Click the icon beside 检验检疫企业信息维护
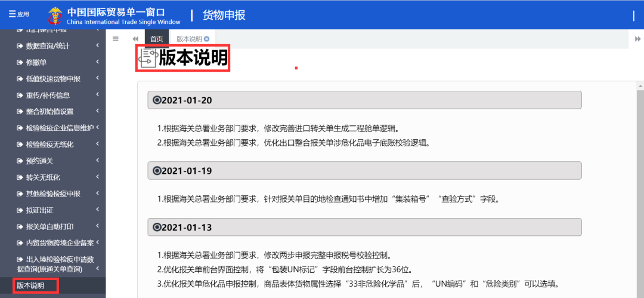644x298 pixels. click(x=19, y=128)
